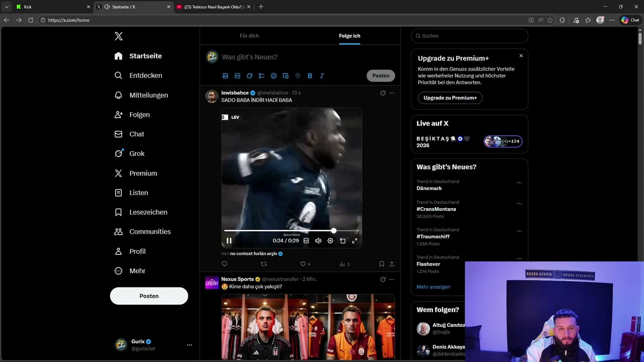The image size is (644, 362).
Task: Join the BEŞİKTAŞ 2026 live space
Action: 469,142
